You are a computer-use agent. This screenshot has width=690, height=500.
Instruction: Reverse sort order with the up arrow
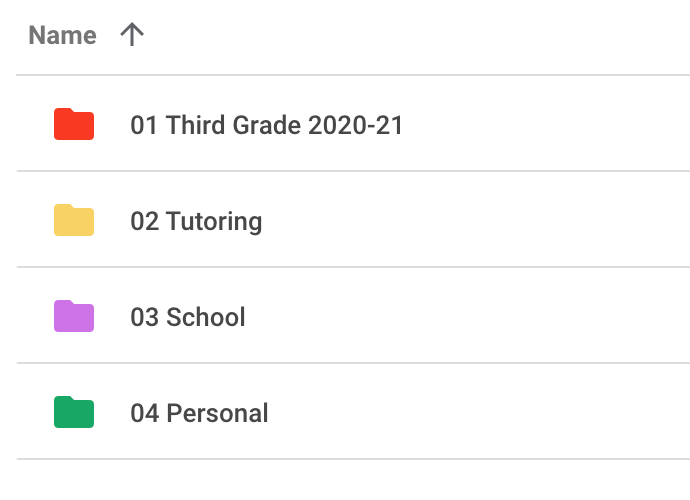point(132,35)
